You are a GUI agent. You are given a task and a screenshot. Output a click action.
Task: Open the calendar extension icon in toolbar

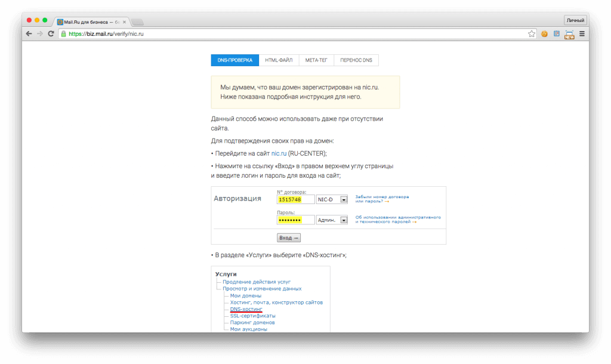[x=556, y=34]
